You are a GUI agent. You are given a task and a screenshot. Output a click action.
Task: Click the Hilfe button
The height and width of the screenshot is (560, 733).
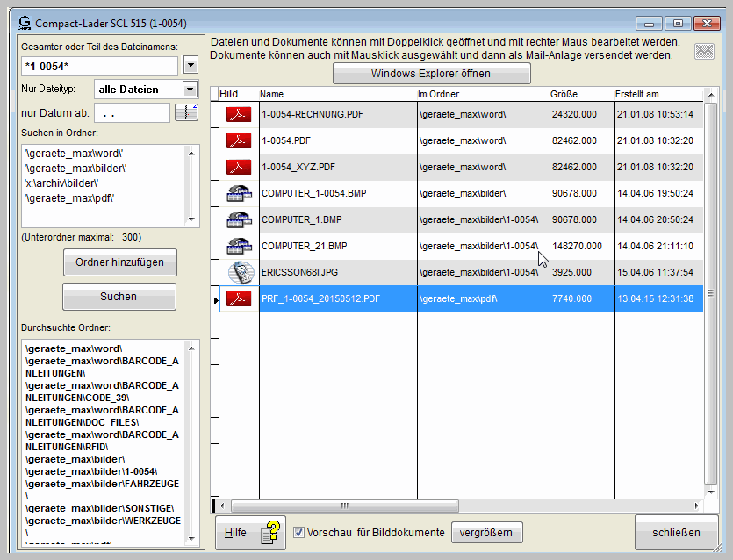(x=250, y=533)
